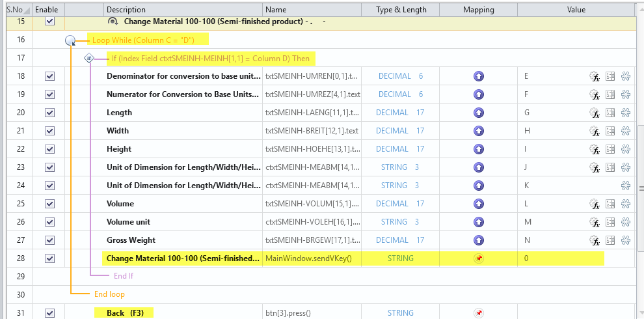Click the End loop label
The height and width of the screenshot is (319, 644).
109,294
